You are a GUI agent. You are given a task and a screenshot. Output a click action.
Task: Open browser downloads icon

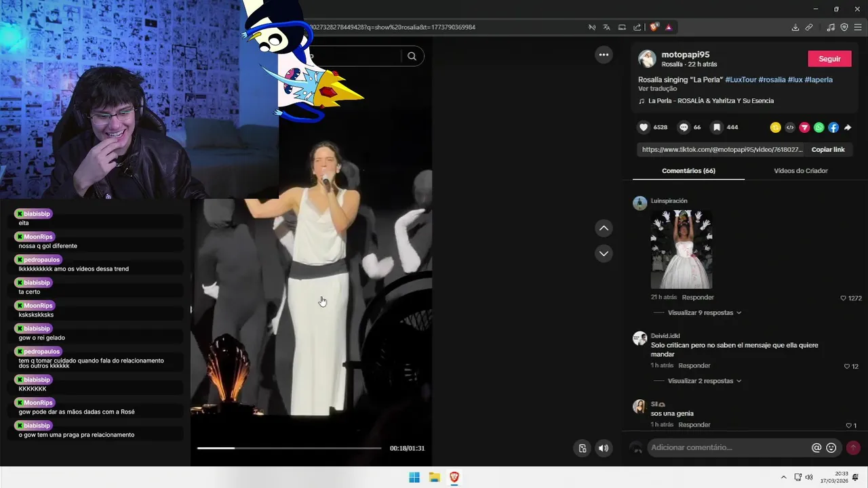[x=795, y=27]
